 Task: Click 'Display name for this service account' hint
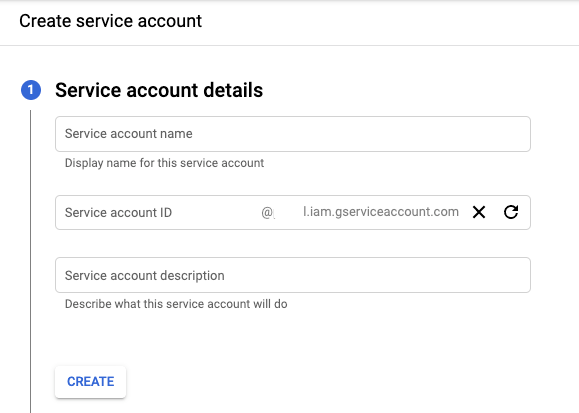164,163
